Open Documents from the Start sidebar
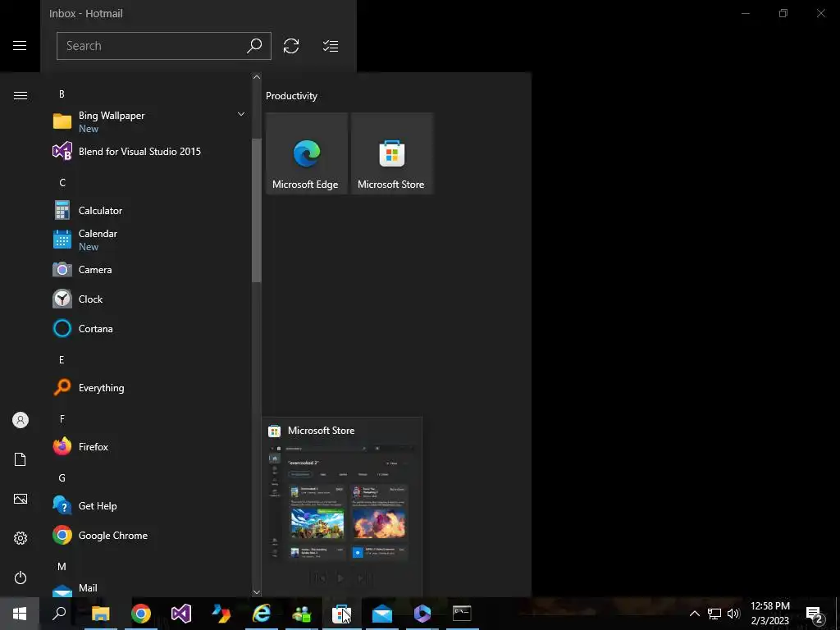The image size is (840, 630). (21, 459)
